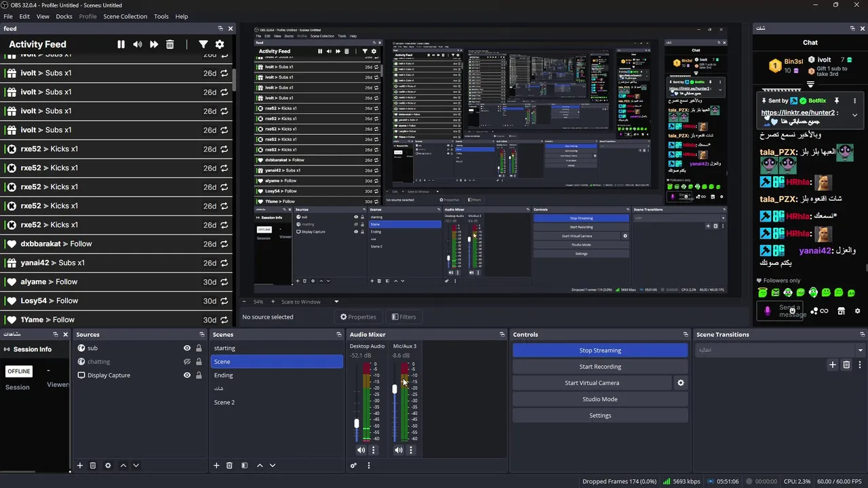Open scene filters icon in Scenes toolbar
Viewport: 868px width, 488px height.
[x=244, y=466]
